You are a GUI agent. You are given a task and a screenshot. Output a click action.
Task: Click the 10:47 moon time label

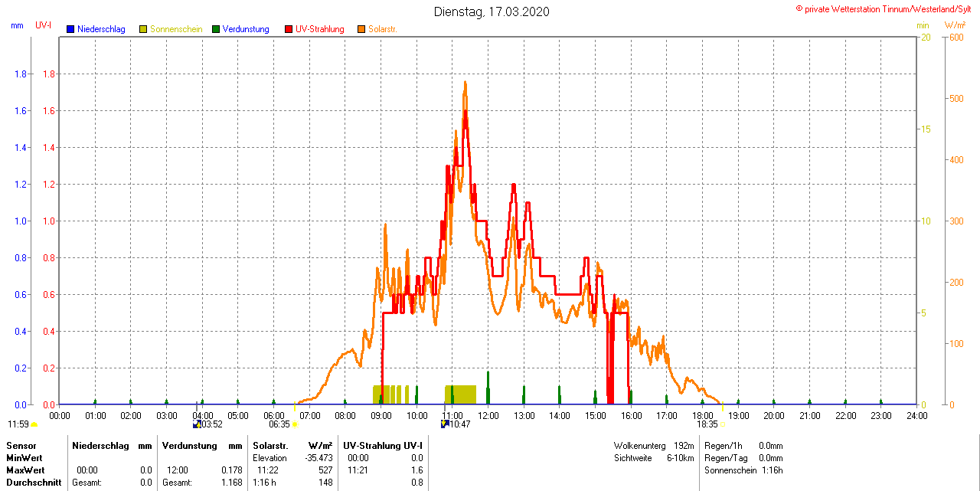pos(459,424)
